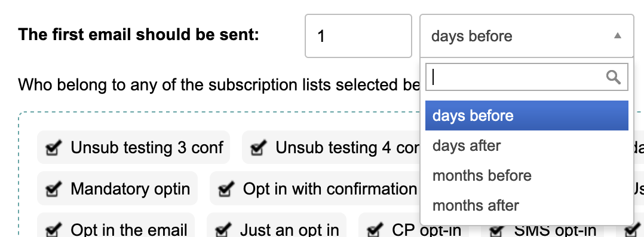Click the magnifier icon in dropdown search
This screenshot has height=237, width=644.
[613, 77]
